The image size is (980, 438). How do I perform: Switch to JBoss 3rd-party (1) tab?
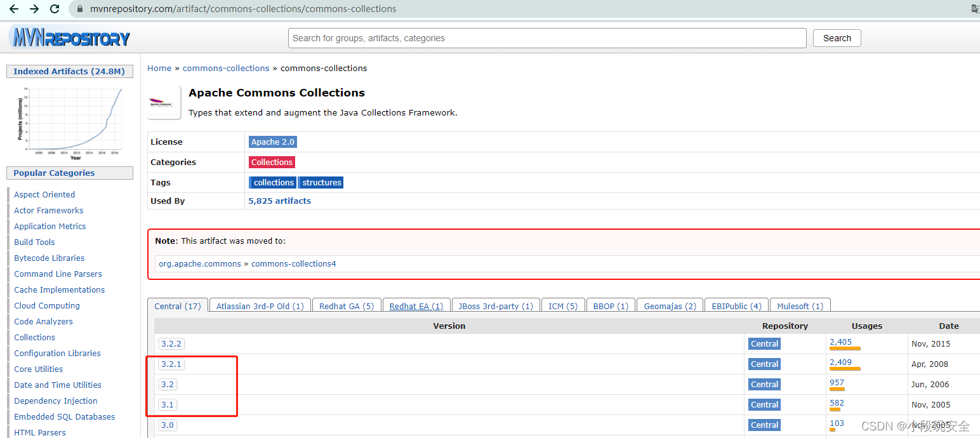(x=496, y=306)
